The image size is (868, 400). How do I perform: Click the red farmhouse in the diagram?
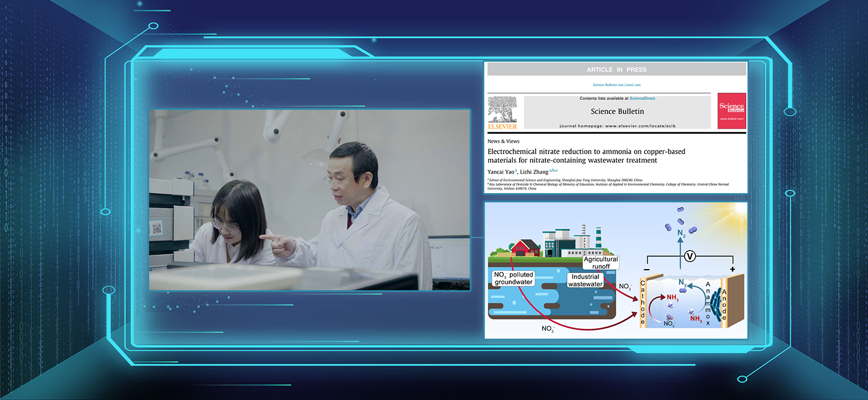tap(516, 249)
